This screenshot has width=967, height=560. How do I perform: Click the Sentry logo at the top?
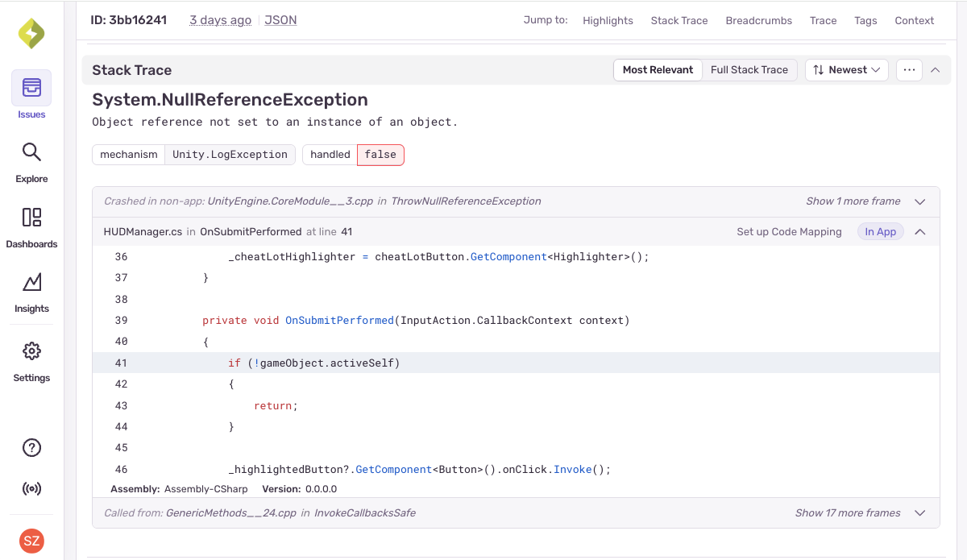click(x=31, y=33)
